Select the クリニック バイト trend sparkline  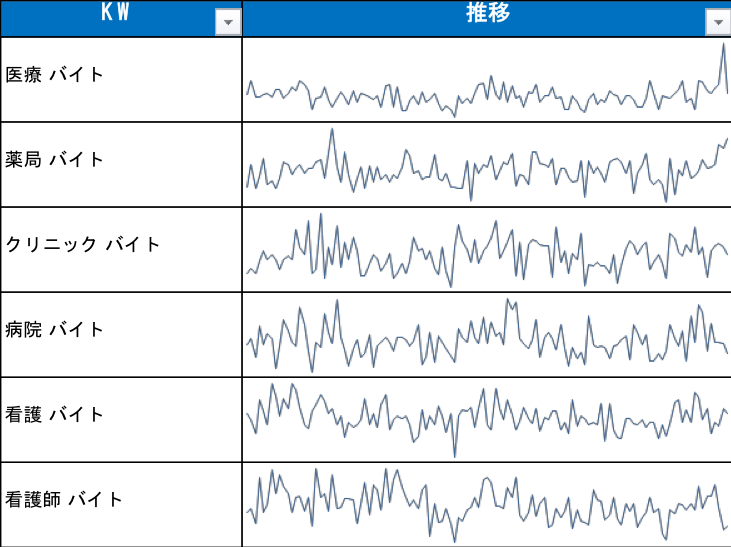[x=486, y=252]
